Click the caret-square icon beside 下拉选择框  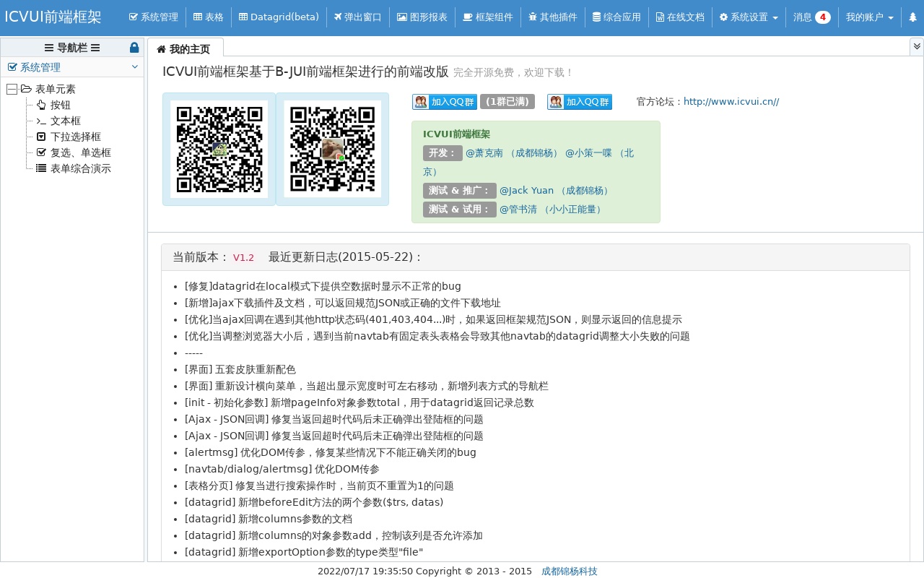point(41,137)
